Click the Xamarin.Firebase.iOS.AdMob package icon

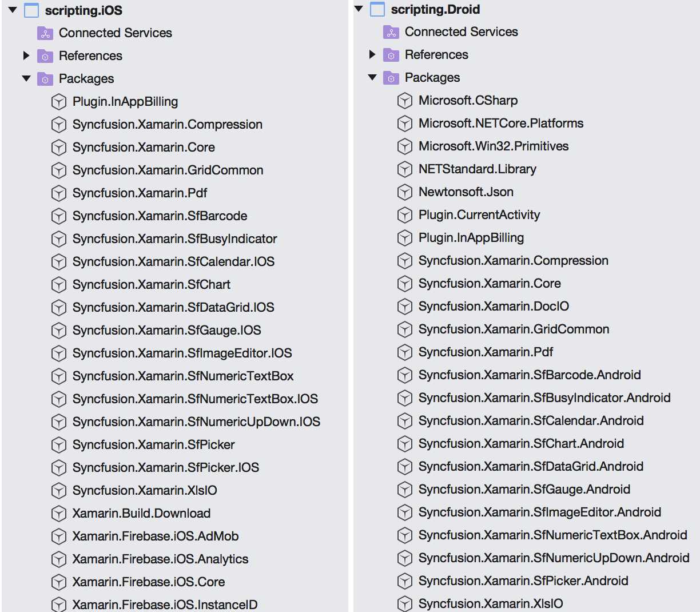tap(59, 536)
